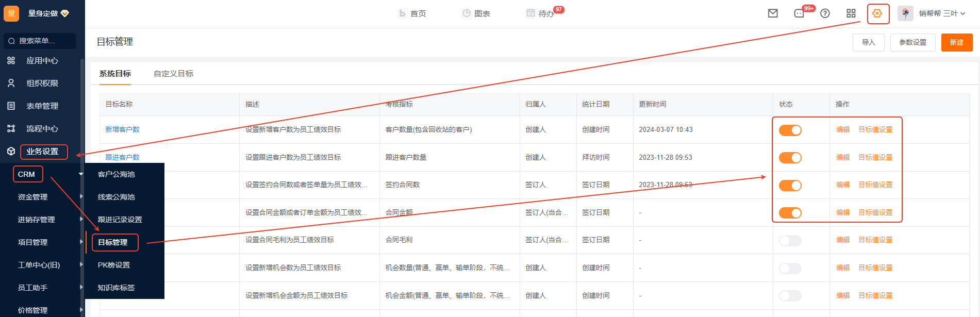Open the mail envelope icon
The image size is (980, 317).
click(772, 13)
